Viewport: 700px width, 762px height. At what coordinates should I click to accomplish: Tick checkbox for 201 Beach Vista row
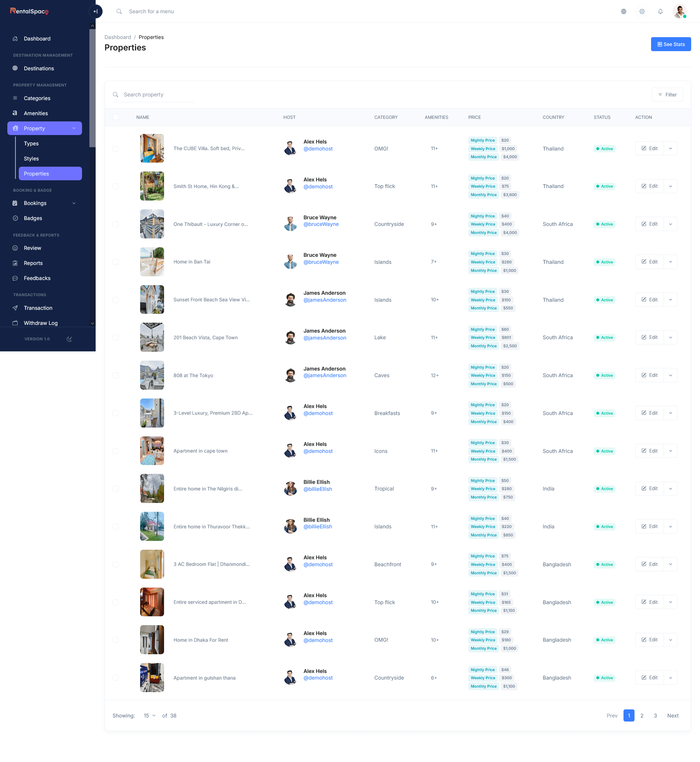point(116,337)
